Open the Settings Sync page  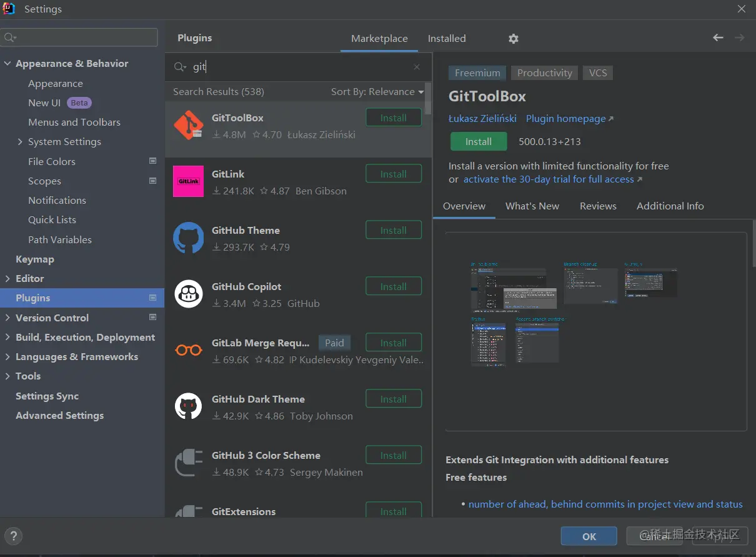(x=47, y=396)
